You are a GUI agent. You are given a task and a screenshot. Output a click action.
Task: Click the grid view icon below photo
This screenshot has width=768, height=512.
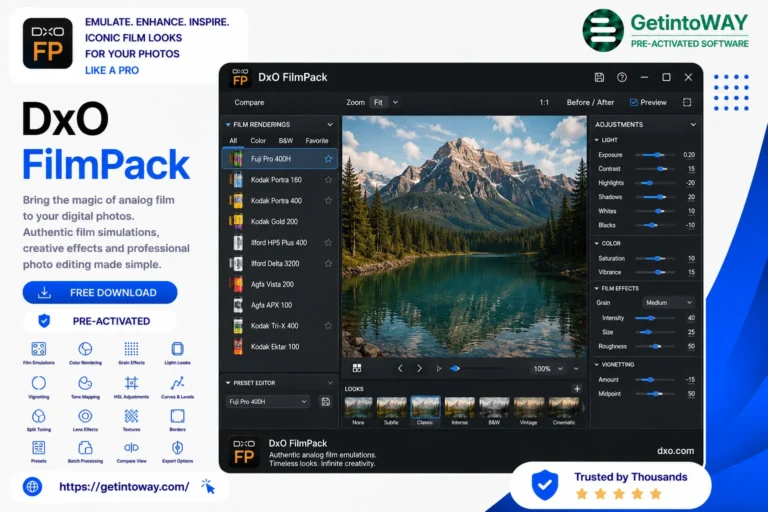tap(357, 368)
